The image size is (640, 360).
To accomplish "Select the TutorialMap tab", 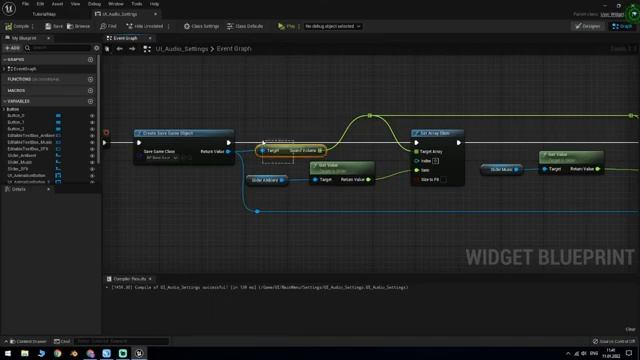I will 44,14.
